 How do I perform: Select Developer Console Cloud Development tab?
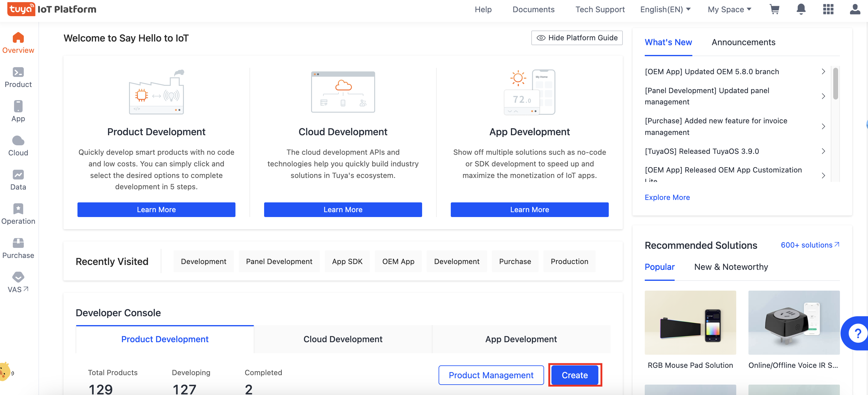tap(343, 339)
